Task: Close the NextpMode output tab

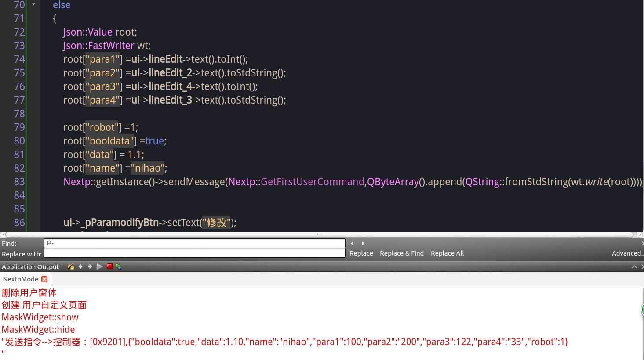Action: [x=44, y=279]
